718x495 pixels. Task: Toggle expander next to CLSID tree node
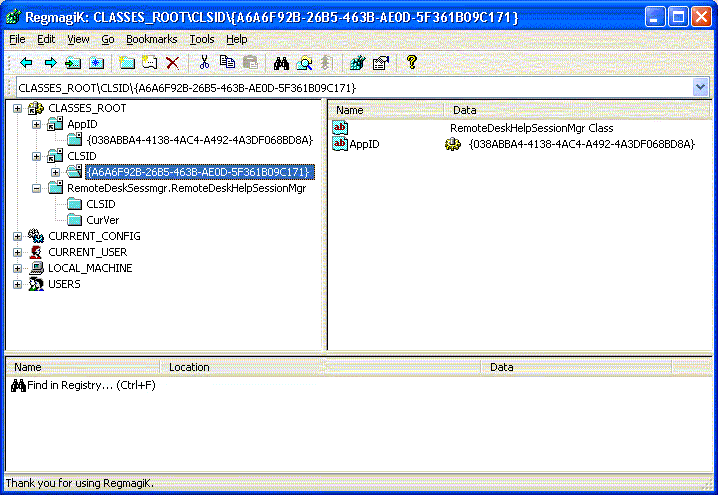click(x=37, y=157)
